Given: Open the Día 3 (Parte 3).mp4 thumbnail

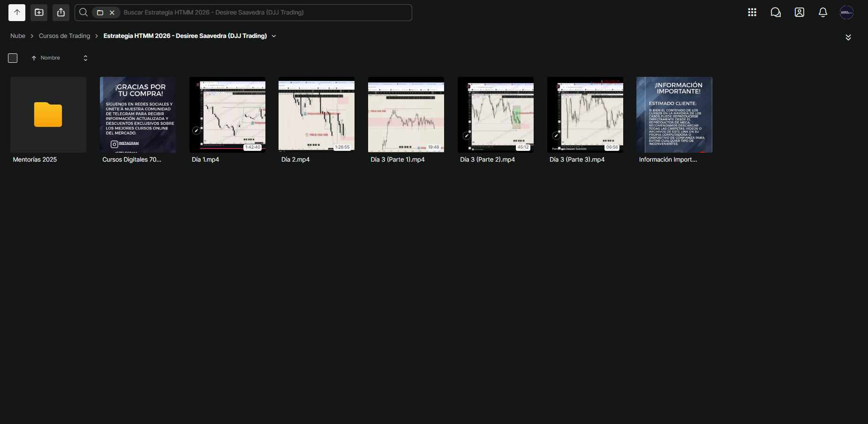Looking at the screenshot, I should click(585, 115).
